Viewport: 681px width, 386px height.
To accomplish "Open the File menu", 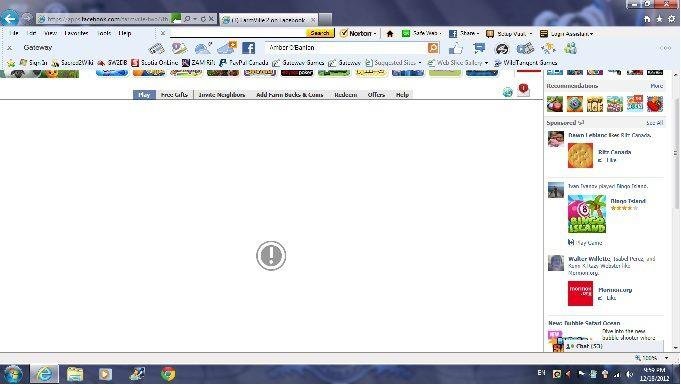I will pos(14,33).
